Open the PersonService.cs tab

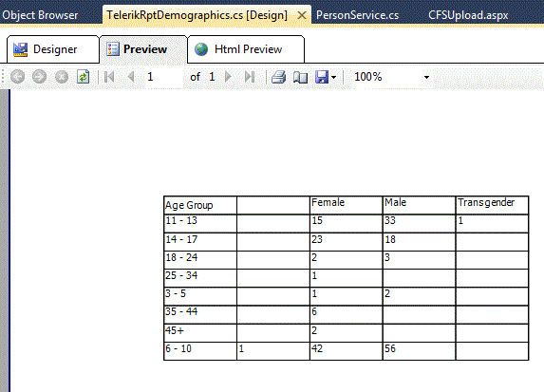pyautogui.click(x=357, y=15)
